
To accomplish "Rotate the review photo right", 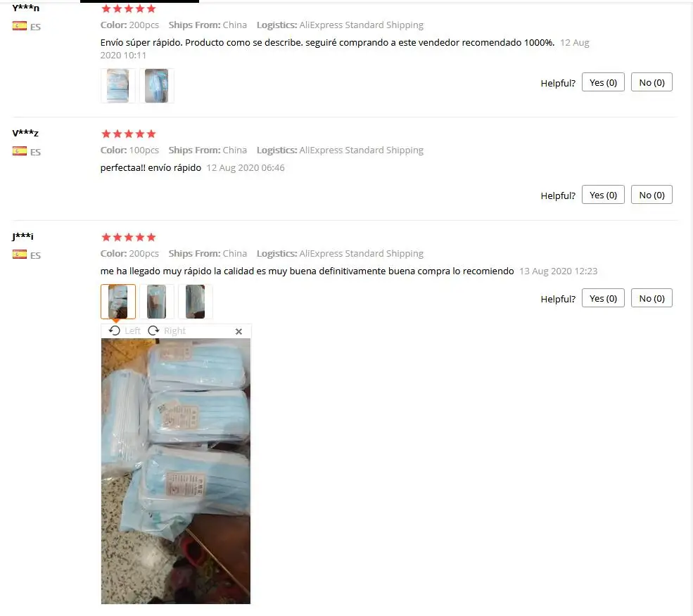I will pyautogui.click(x=167, y=331).
